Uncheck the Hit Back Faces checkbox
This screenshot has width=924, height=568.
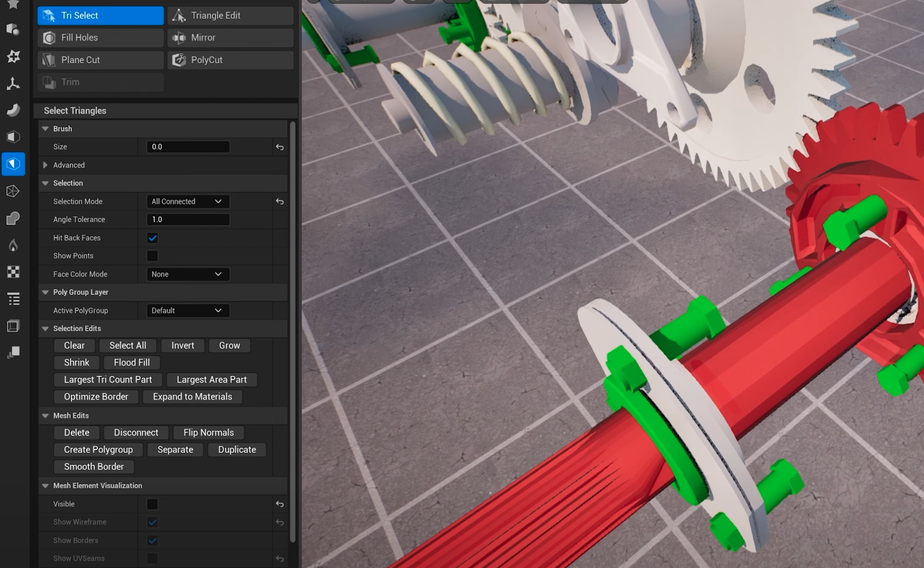point(152,238)
